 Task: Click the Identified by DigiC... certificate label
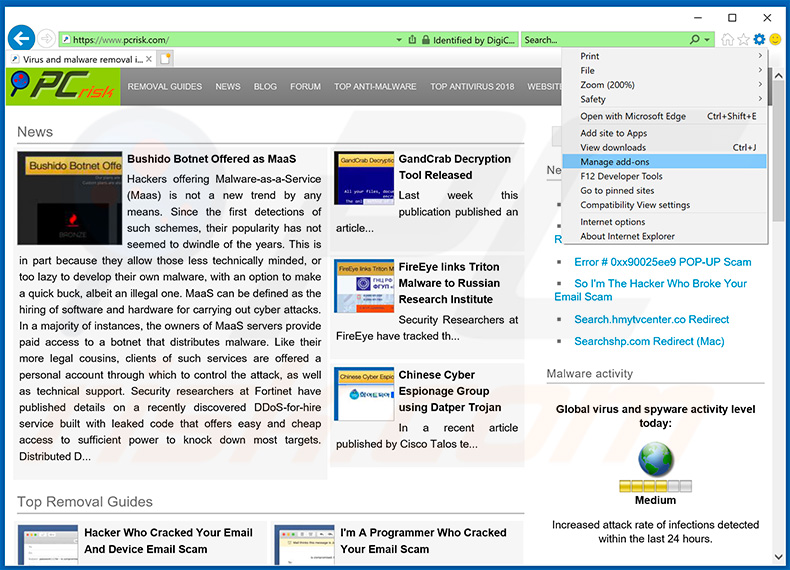coord(474,40)
